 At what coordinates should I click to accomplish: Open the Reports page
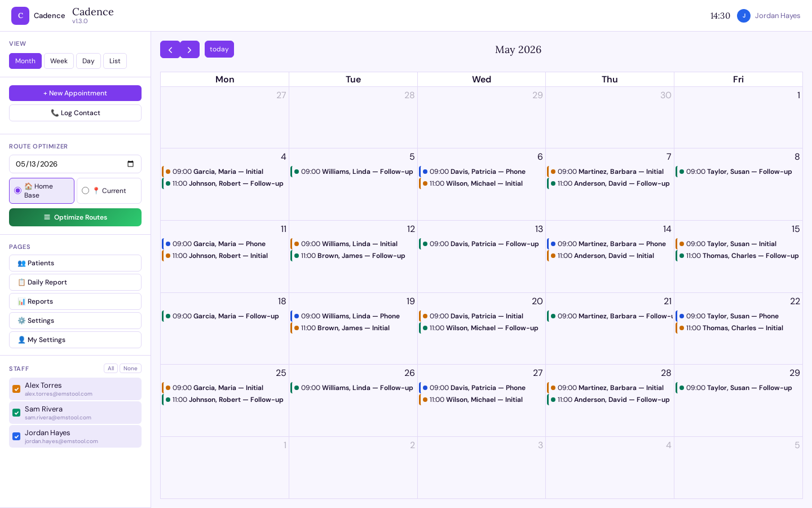pyautogui.click(x=75, y=301)
